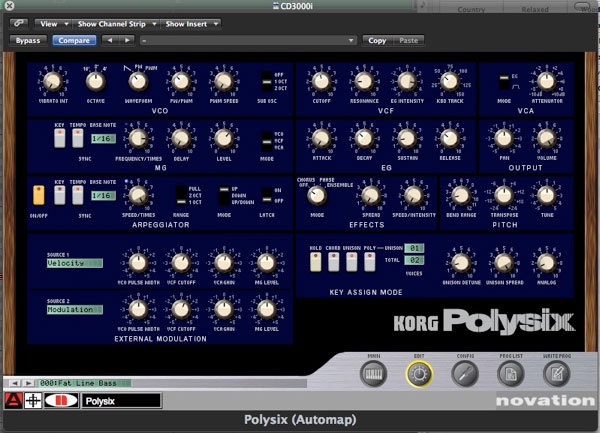Open Show Insert dropdown
600x433 pixels.
coord(190,24)
